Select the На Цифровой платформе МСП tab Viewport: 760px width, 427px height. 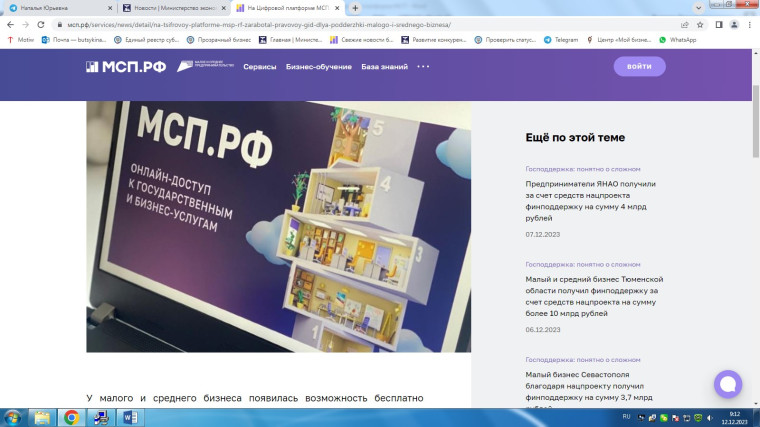point(288,8)
